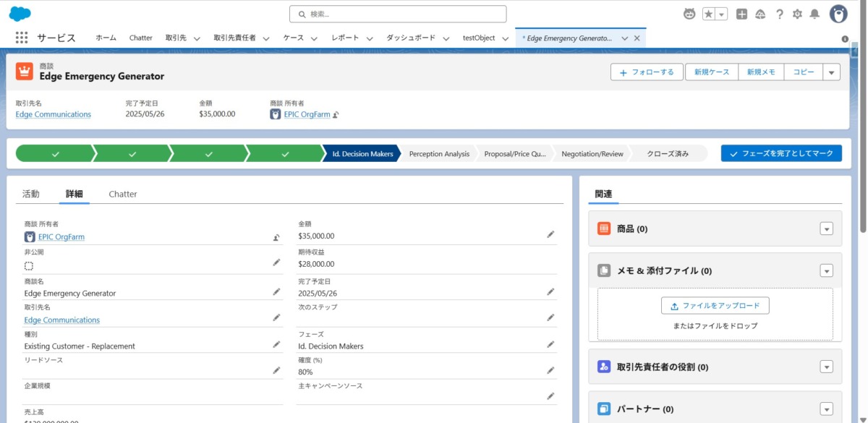Open the user profile avatar
The image size is (868, 423).
[x=838, y=14]
